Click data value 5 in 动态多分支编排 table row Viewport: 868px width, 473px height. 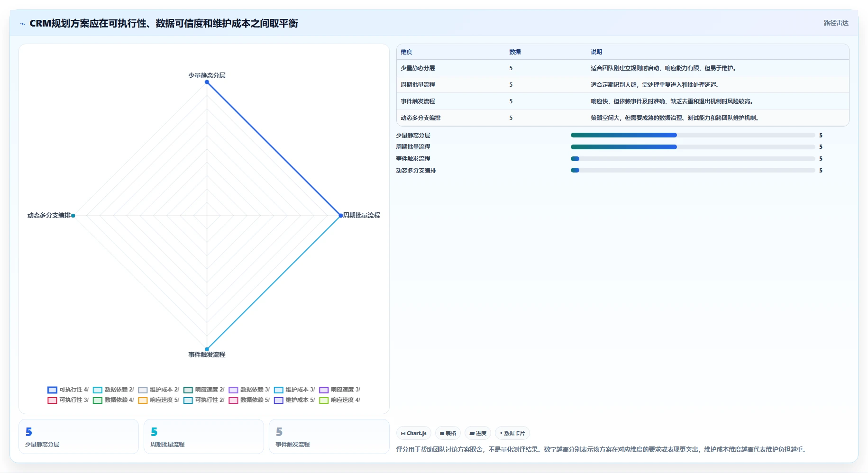pos(511,118)
